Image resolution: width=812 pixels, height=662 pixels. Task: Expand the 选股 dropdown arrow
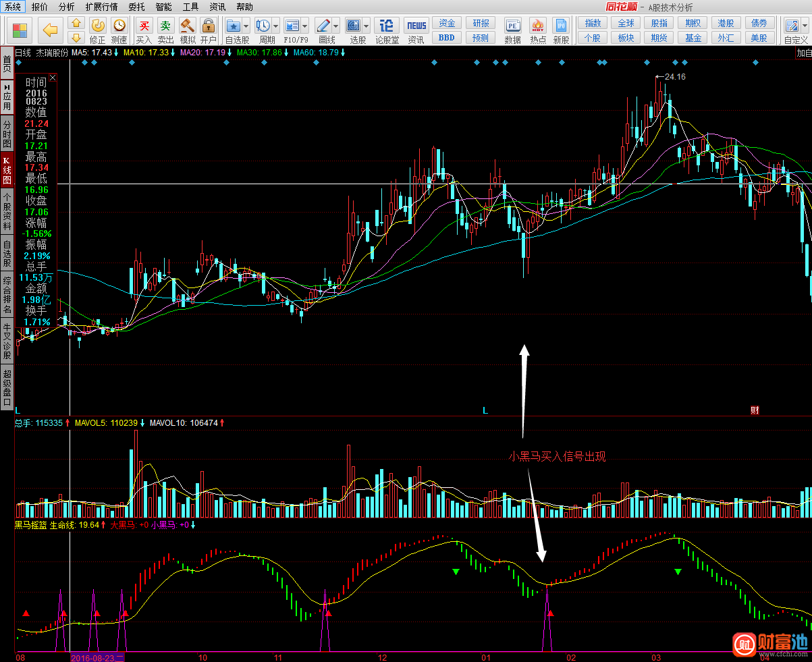[x=366, y=26]
